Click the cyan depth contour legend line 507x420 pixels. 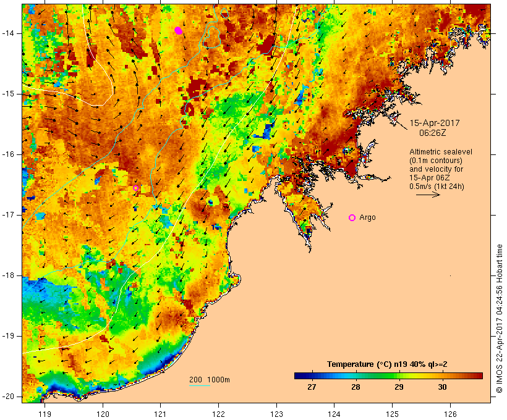200,385
